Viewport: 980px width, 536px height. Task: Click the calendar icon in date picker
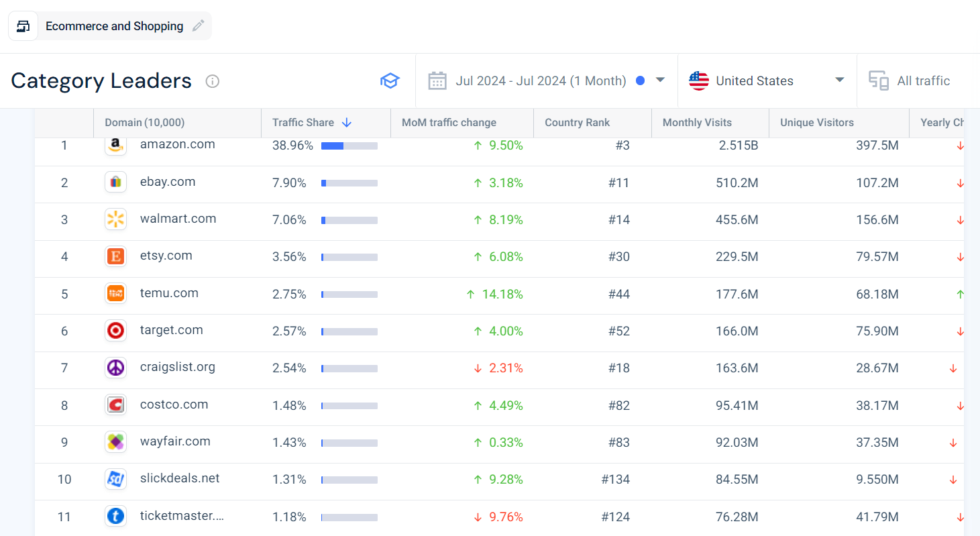point(437,80)
